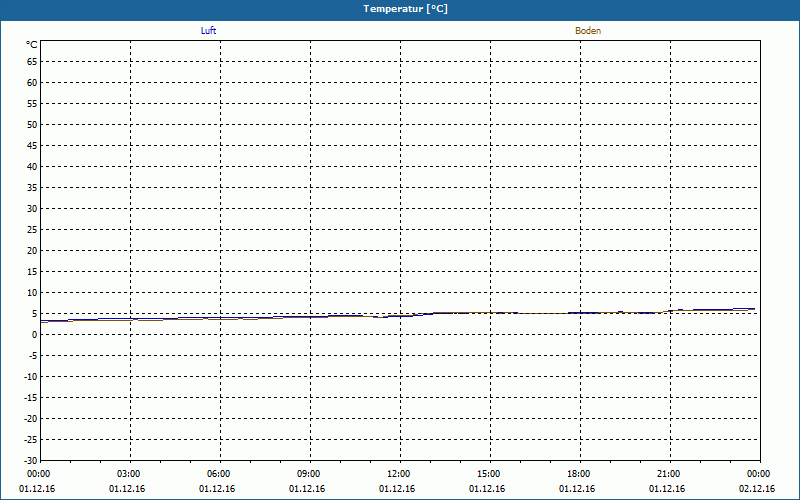This screenshot has height=500, width=800.
Task: Click the 30 value on the temperature axis
Action: pyautogui.click(x=32, y=209)
